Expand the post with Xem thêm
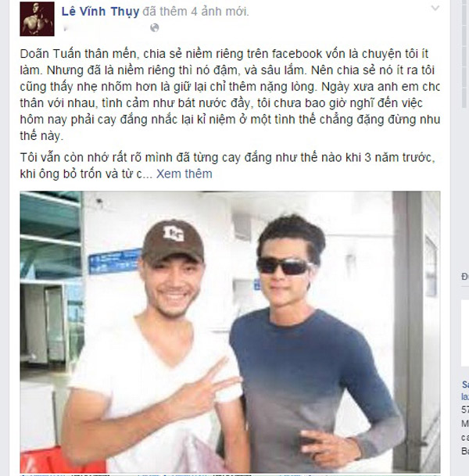 click(184, 174)
